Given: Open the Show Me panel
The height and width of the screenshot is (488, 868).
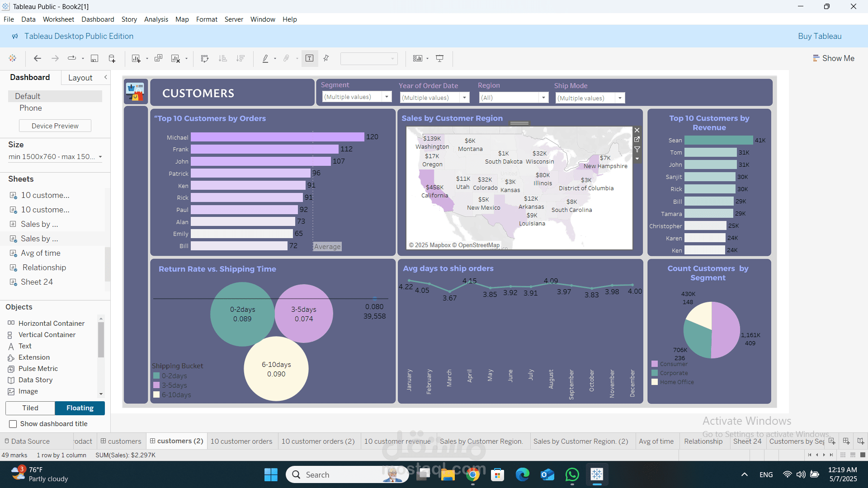Looking at the screenshot, I should (x=834, y=58).
